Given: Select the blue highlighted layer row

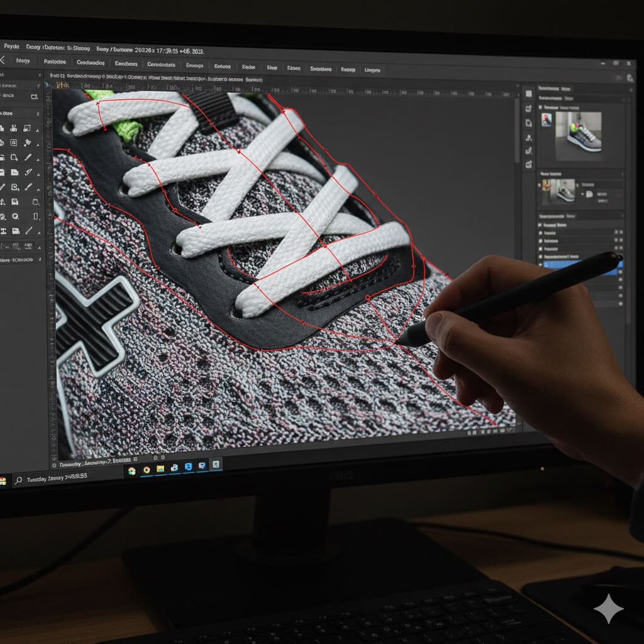Looking at the screenshot, I should point(579,265).
